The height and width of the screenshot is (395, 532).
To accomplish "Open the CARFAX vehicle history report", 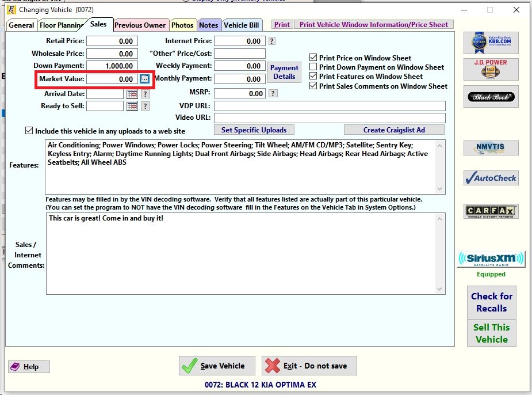I will click(x=491, y=211).
